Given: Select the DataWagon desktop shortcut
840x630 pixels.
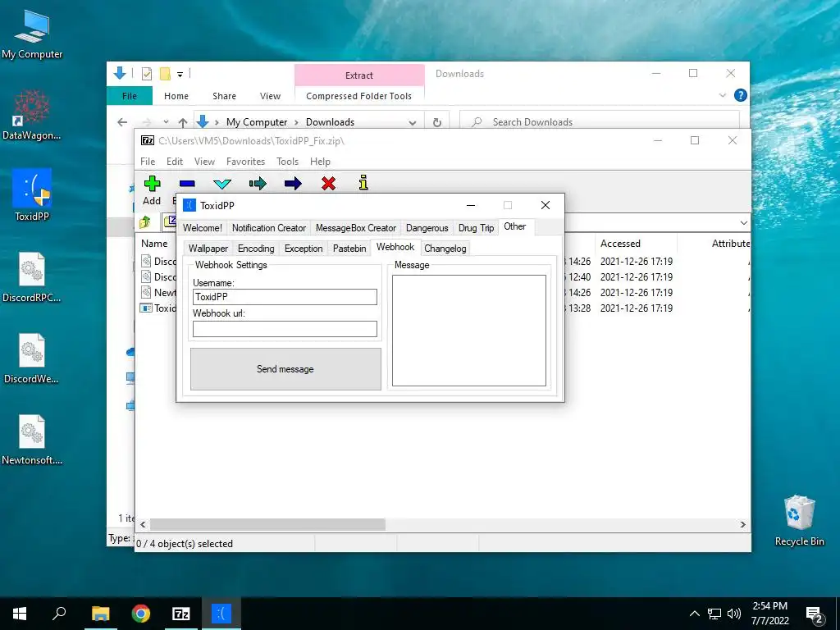Looking at the screenshot, I should pos(32,115).
